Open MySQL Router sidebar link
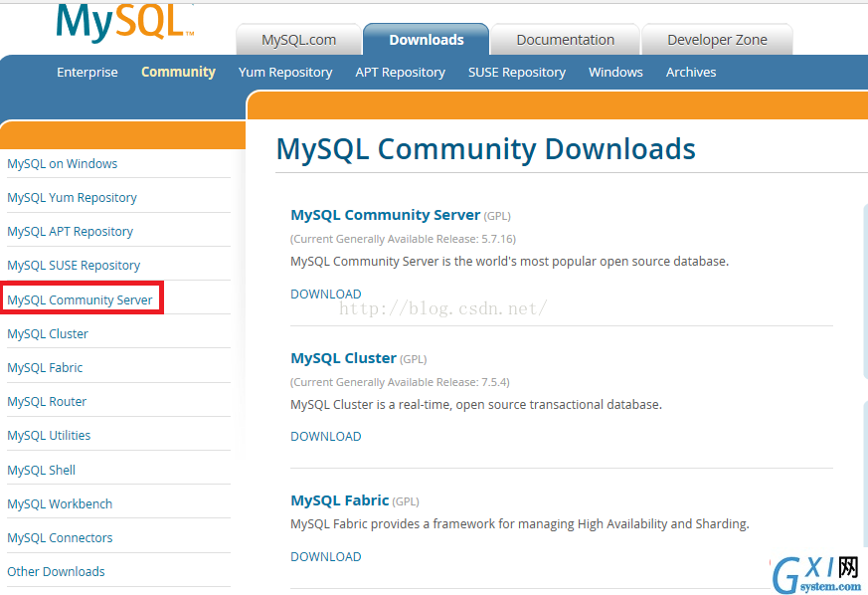The height and width of the screenshot is (595, 868). tap(47, 402)
